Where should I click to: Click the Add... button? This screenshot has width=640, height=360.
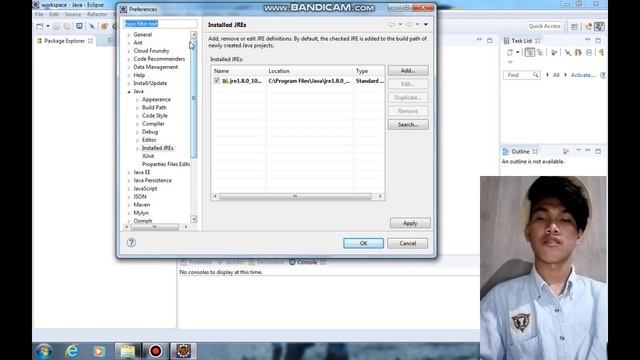coord(408,71)
